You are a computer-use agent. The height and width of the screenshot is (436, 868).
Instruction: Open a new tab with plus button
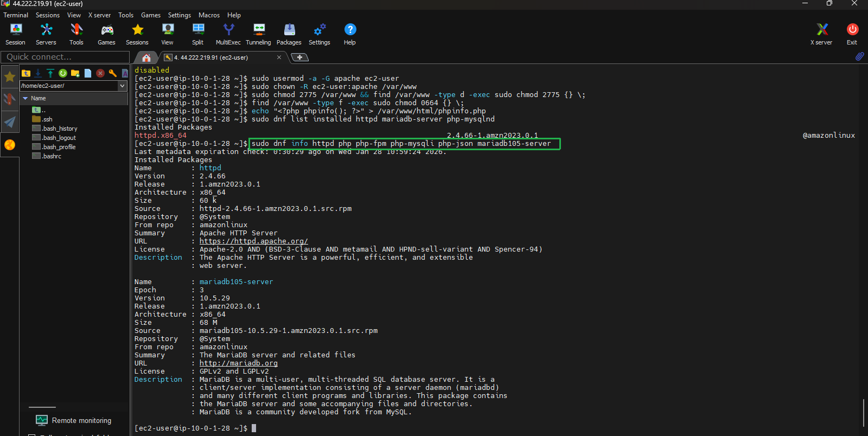pos(300,57)
